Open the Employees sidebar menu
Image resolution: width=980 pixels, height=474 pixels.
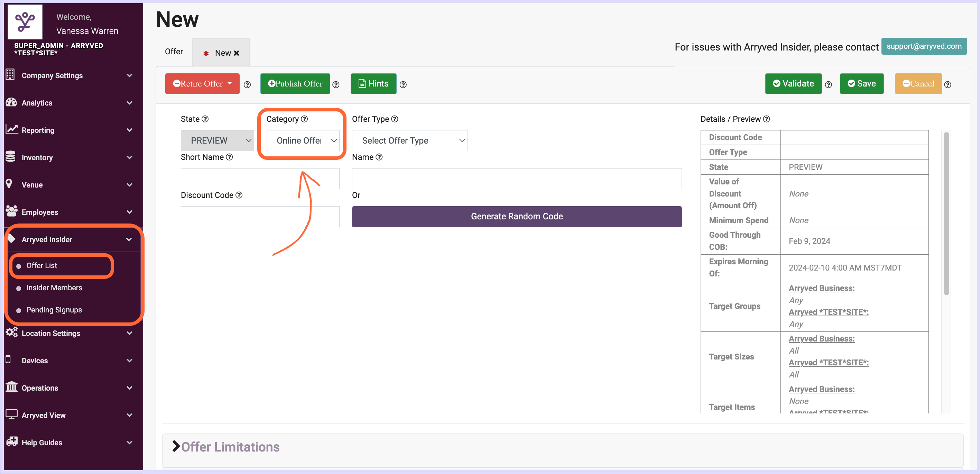pyautogui.click(x=71, y=212)
